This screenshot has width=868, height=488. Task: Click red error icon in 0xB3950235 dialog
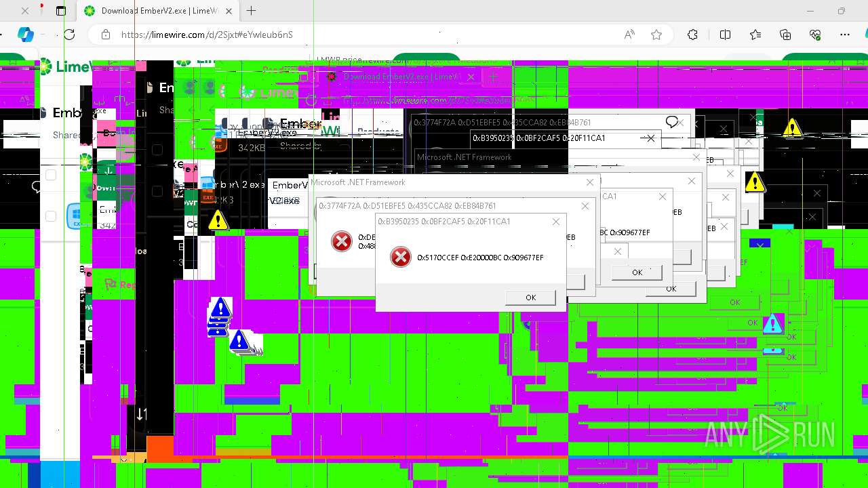pos(401,257)
